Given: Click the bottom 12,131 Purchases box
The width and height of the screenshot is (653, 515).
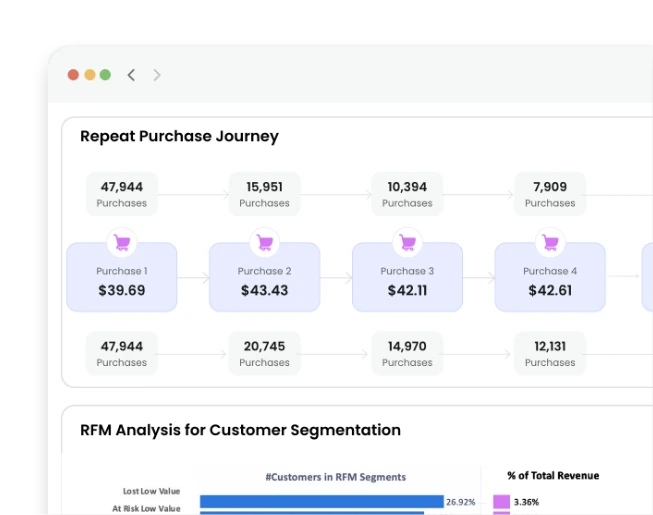Looking at the screenshot, I should pos(550,353).
